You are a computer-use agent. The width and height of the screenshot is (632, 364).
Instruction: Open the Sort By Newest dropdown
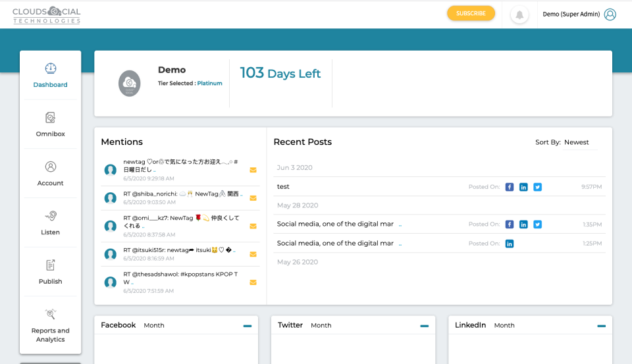(580, 142)
